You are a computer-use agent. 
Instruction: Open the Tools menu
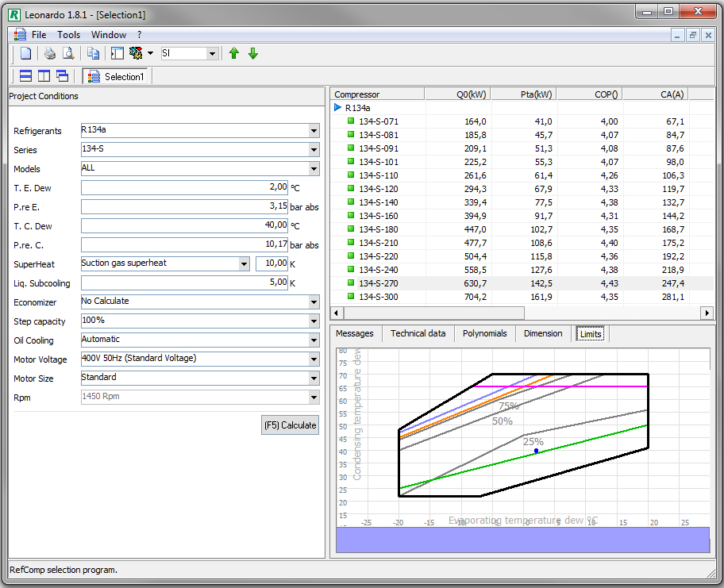[68, 35]
